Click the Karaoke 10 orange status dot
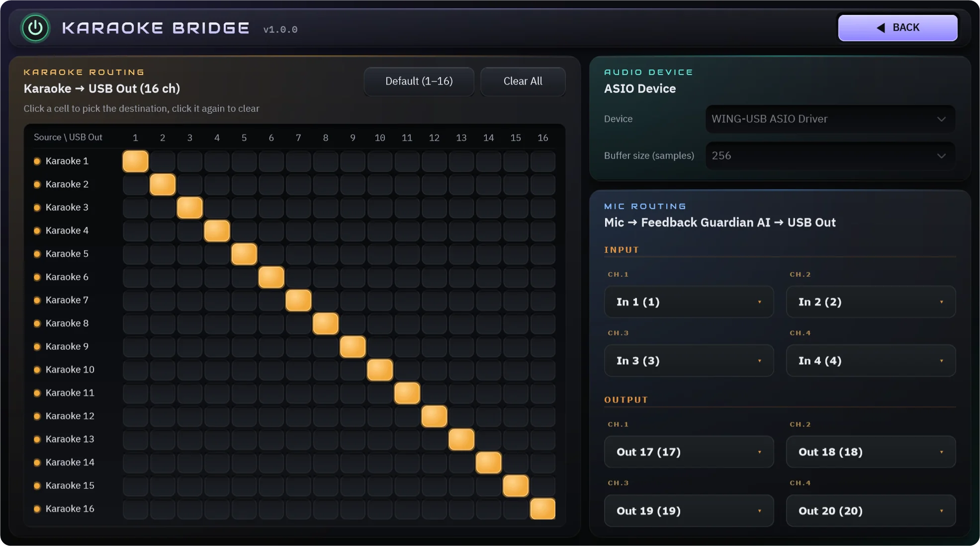The height and width of the screenshot is (546, 980). [37, 370]
